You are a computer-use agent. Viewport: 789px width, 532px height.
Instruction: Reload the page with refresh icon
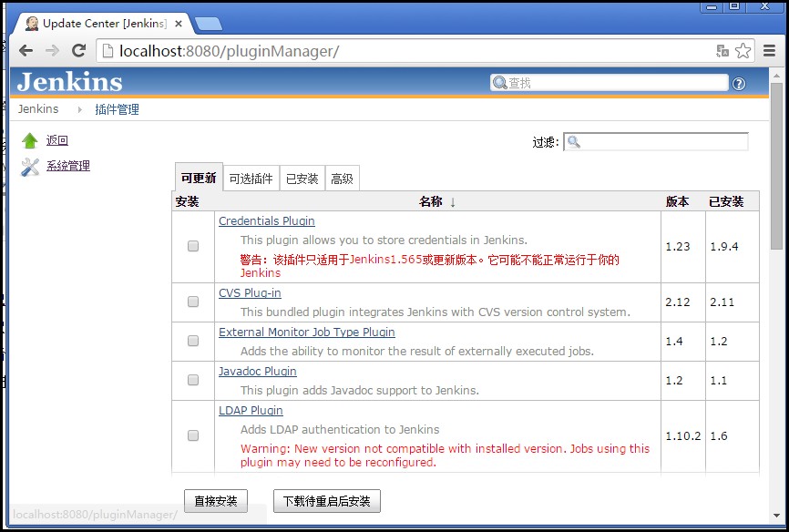pyautogui.click(x=78, y=50)
